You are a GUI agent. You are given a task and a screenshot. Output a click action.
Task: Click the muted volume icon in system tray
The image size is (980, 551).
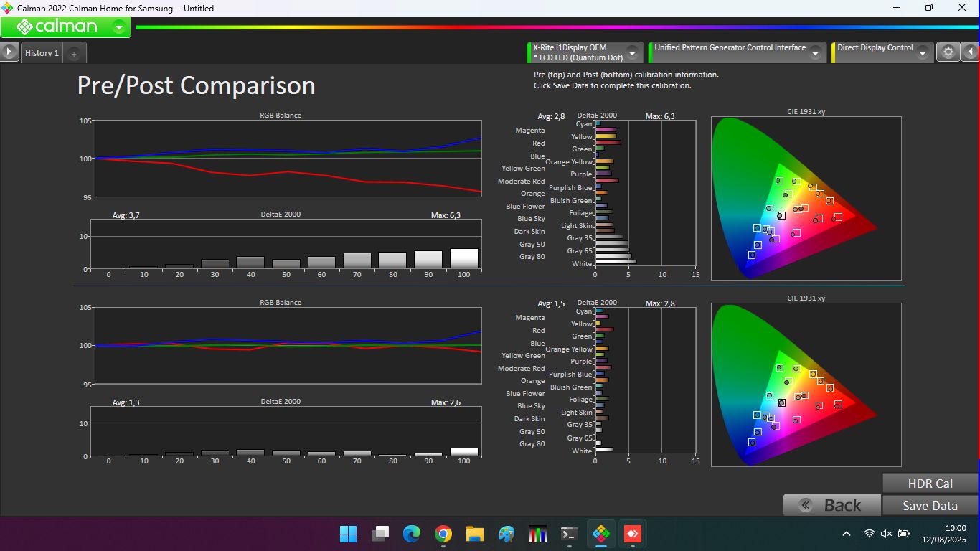tap(886, 534)
